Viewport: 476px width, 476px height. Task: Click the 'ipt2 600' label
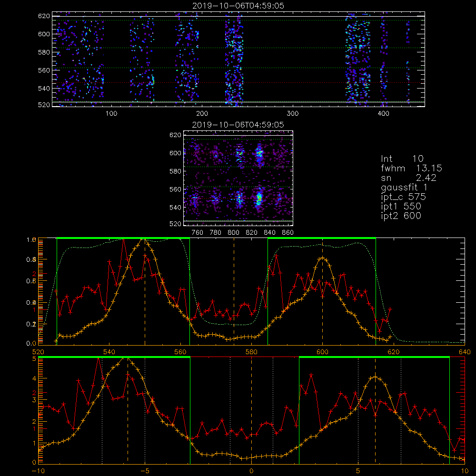click(401, 216)
